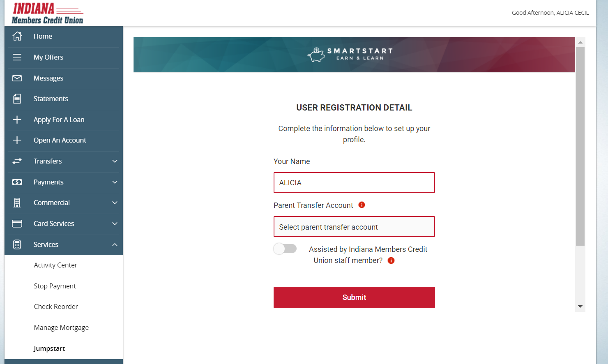Click the Payments cash icon

(x=17, y=182)
